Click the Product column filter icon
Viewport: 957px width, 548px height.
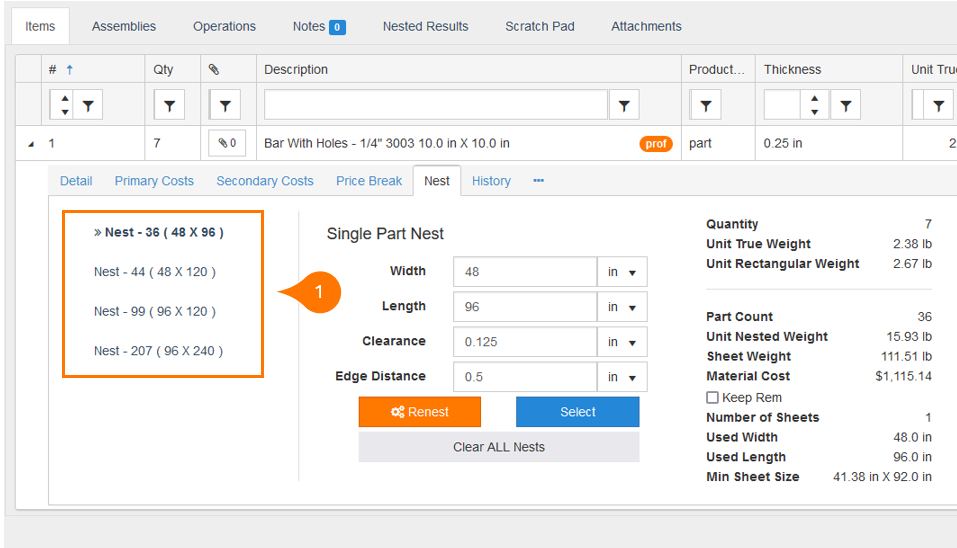click(x=705, y=105)
